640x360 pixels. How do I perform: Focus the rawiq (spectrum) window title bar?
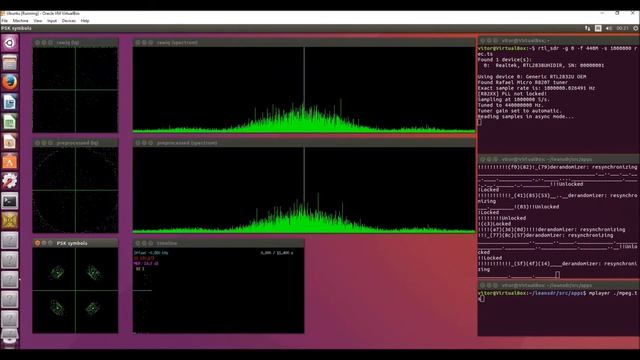[304, 42]
